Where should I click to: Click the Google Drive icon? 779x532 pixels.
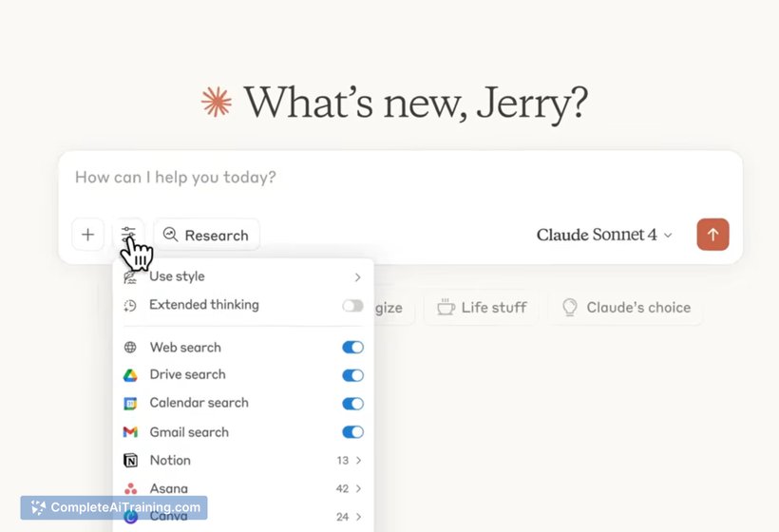pos(130,375)
